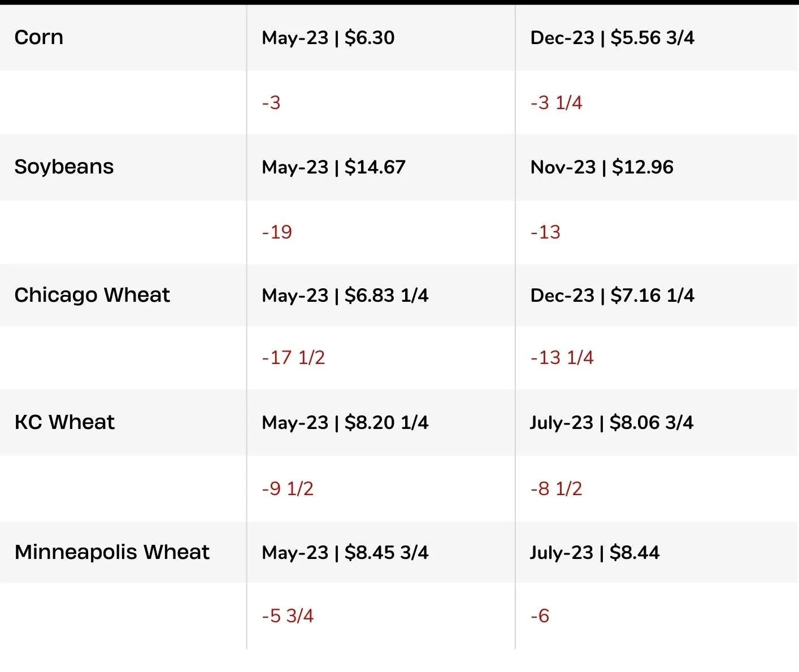Select the -3 1/4 corn change

click(x=557, y=103)
